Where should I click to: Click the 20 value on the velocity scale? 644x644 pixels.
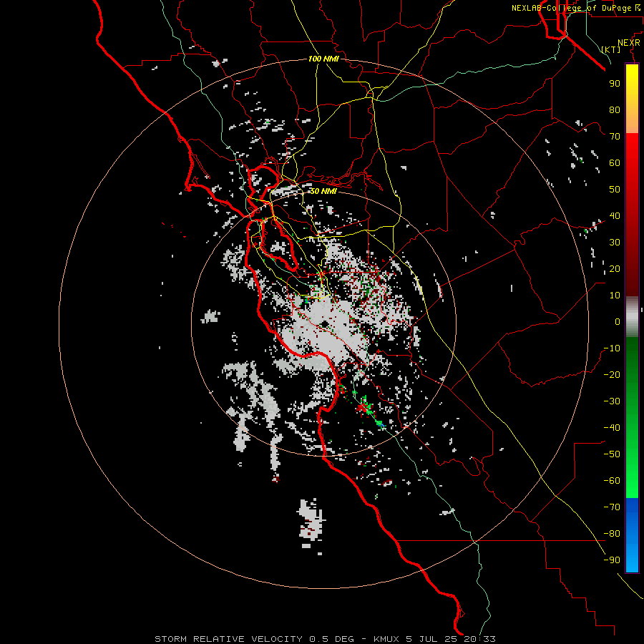[x=615, y=269]
